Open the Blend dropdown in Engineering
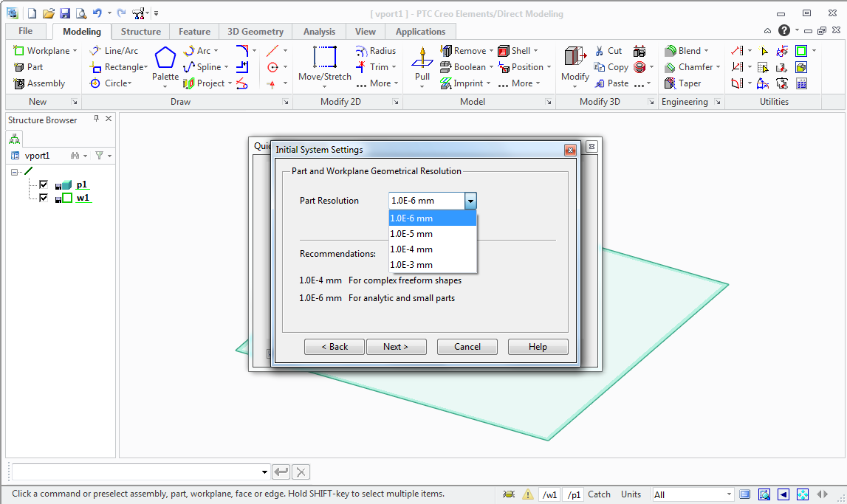This screenshot has height=504, width=847. 706,51
